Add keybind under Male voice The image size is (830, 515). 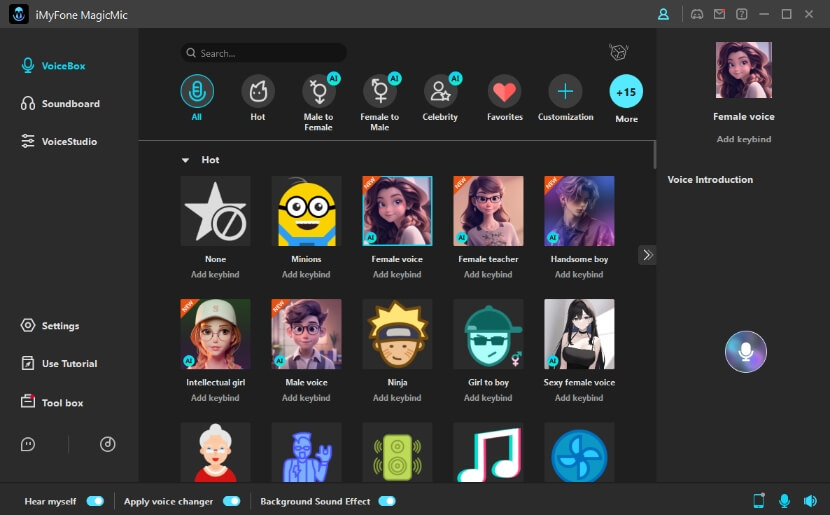click(306, 397)
